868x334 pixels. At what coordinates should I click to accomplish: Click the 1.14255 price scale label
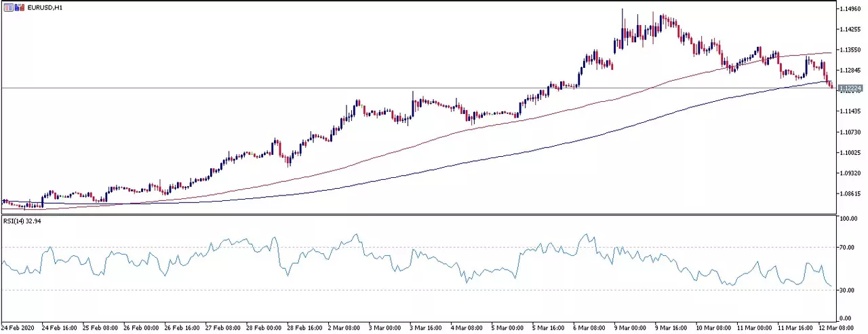851,30
